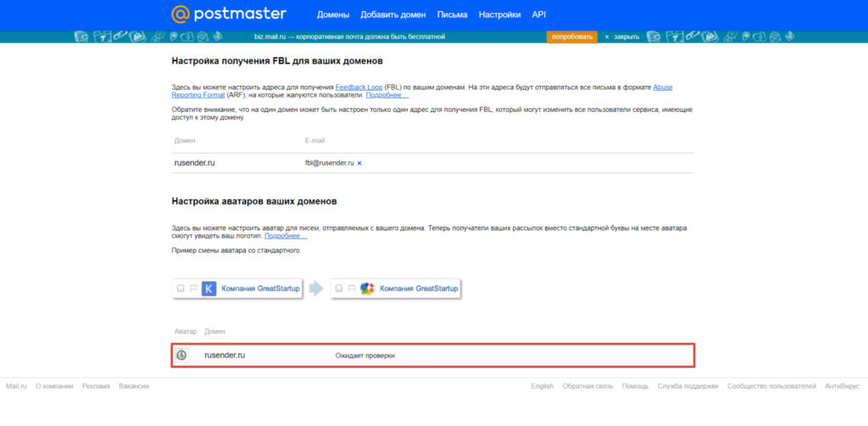Open the Вакансии footer link
868x426 pixels.
(x=134, y=386)
